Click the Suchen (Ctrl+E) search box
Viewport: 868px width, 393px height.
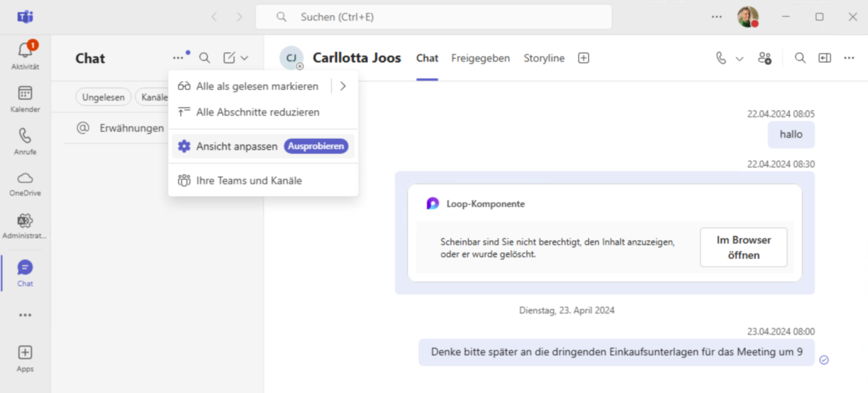(434, 17)
